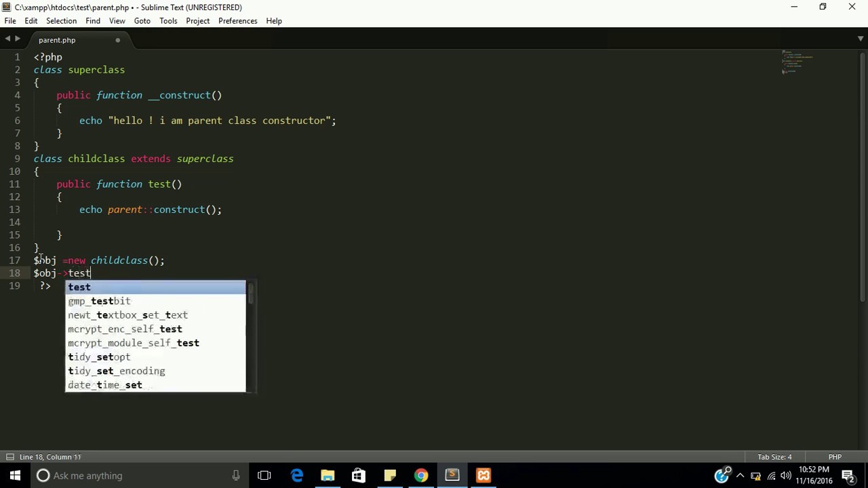Click the battery/power tray icon
The width and height of the screenshot is (868, 488).
[755, 476]
